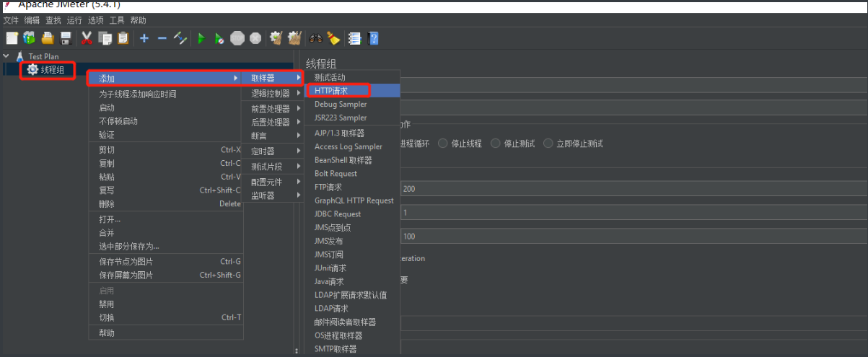Select the 立即停止测试 radio button
Screen dimensions: 868x357
[x=548, y=144]
